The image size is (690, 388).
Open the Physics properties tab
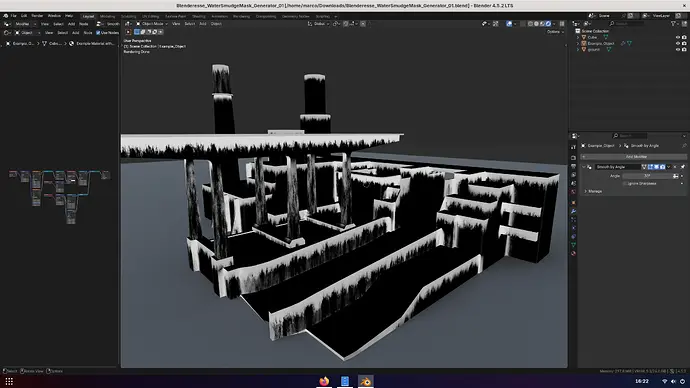click(573, 228)
